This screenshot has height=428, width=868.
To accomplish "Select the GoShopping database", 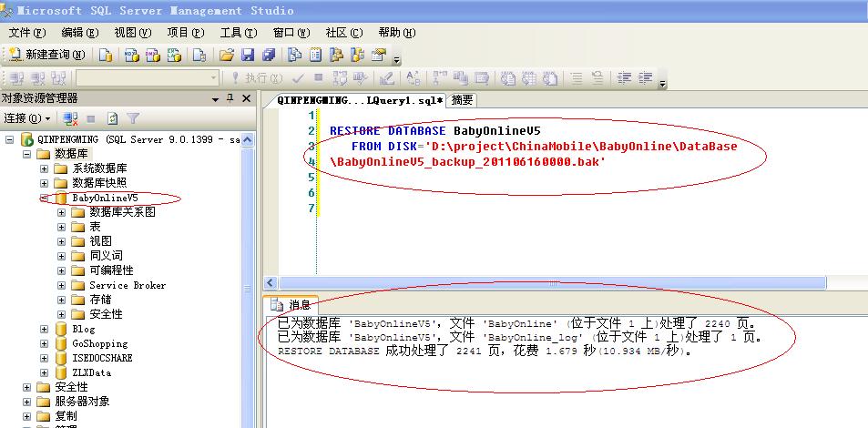I will click(99, 343).
